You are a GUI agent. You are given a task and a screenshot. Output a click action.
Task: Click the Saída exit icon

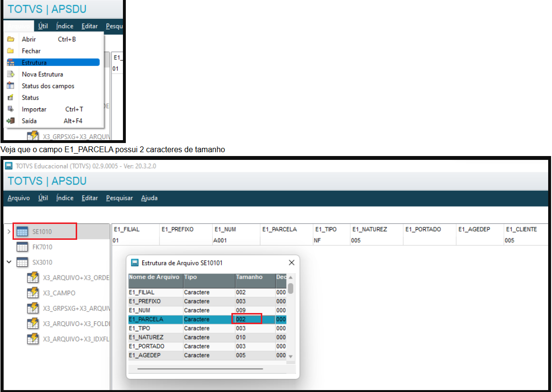click(11, 120)
